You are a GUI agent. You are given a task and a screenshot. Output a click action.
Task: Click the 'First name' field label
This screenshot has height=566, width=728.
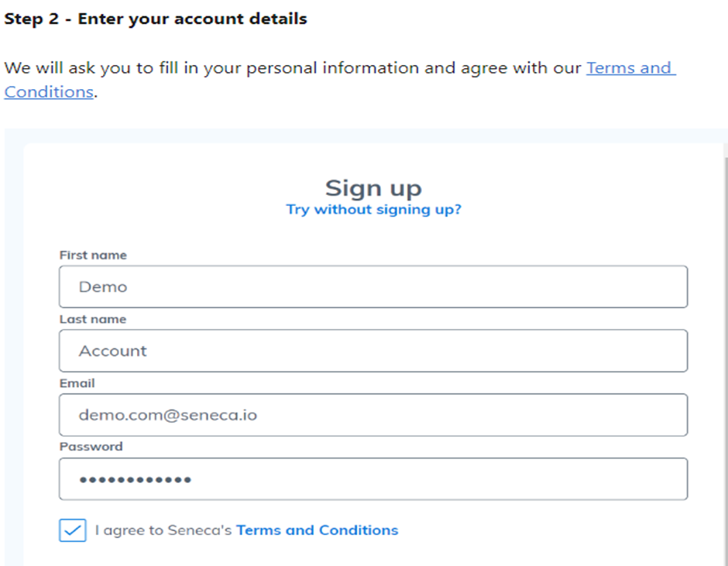click(93, 255)
